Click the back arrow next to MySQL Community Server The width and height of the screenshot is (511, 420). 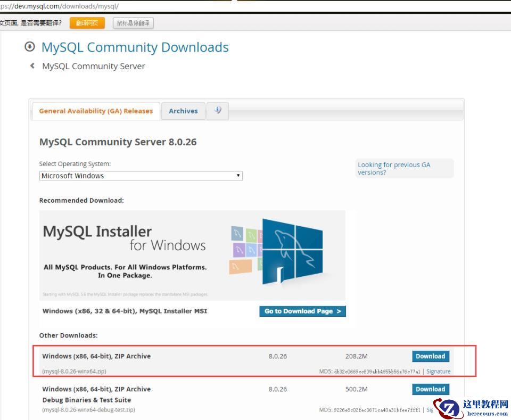point(32,66)
